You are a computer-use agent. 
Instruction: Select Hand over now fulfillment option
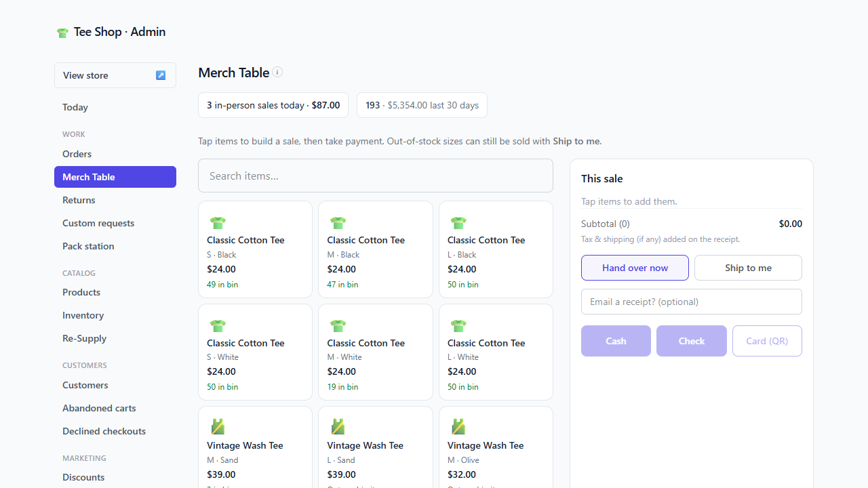(x=635, y=268)
